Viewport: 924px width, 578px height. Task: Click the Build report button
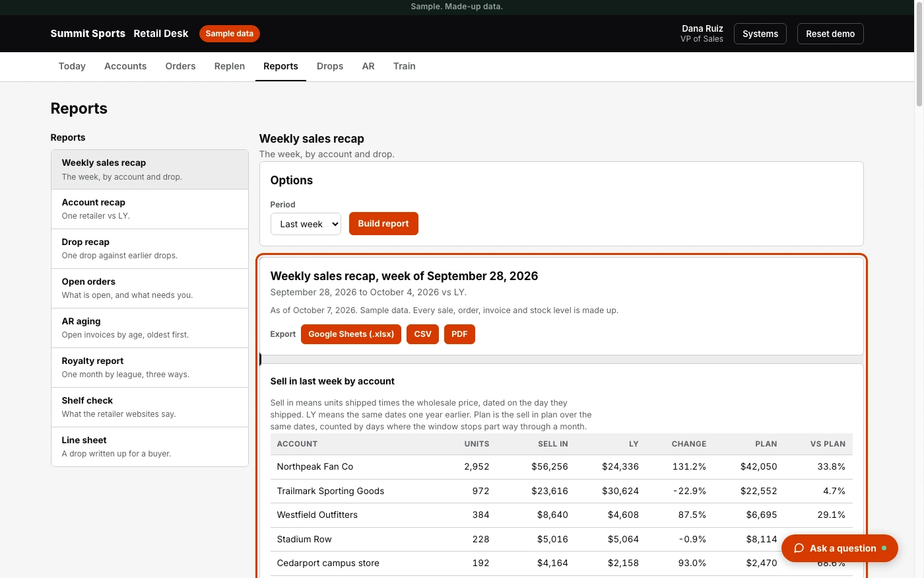383,223
